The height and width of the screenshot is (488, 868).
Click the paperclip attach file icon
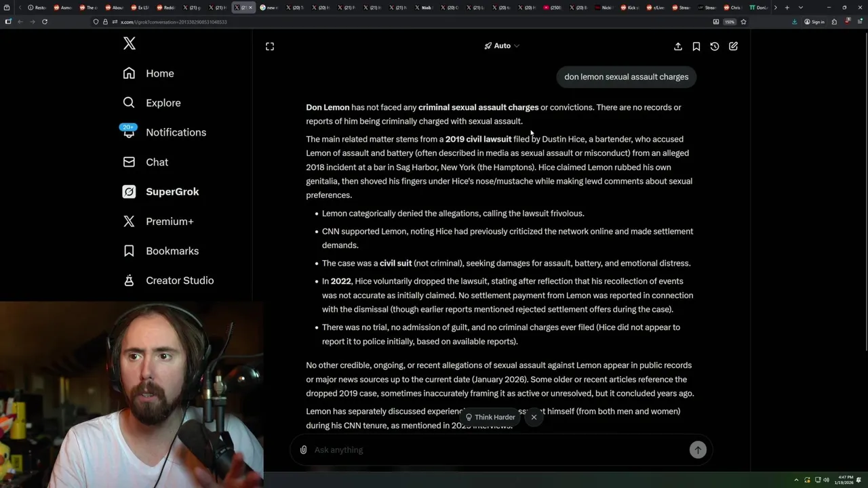303,450
